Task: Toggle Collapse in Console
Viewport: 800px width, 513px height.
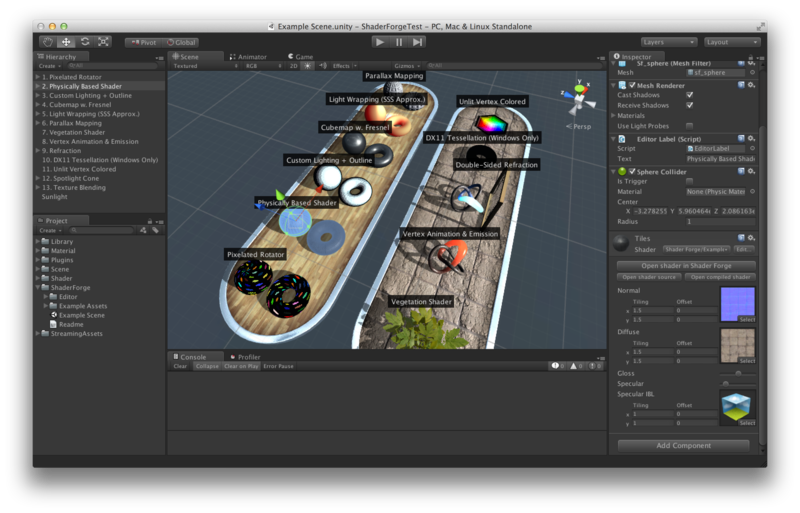Action: (x=207, y=366)
